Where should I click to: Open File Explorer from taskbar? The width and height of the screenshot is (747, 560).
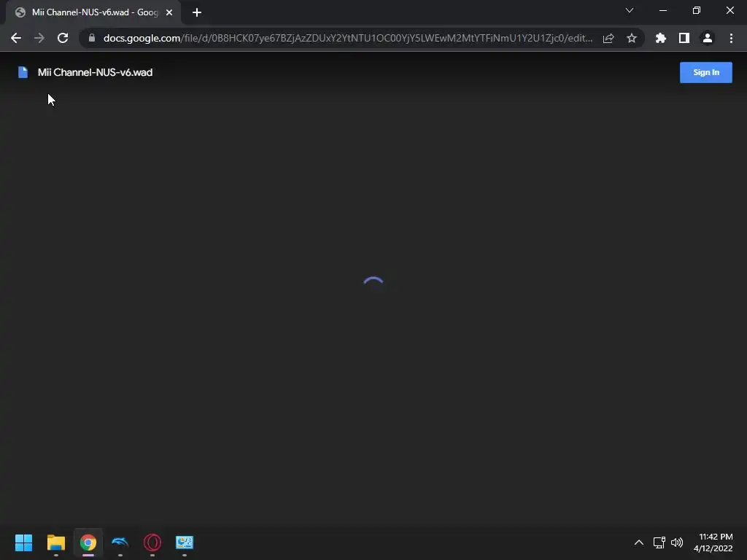point(55,542)
